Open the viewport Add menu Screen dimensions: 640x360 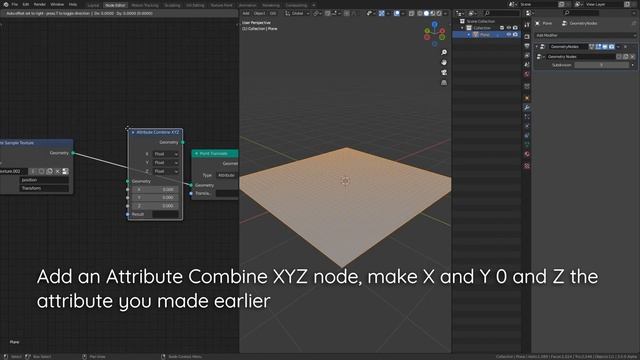point(246,13)
